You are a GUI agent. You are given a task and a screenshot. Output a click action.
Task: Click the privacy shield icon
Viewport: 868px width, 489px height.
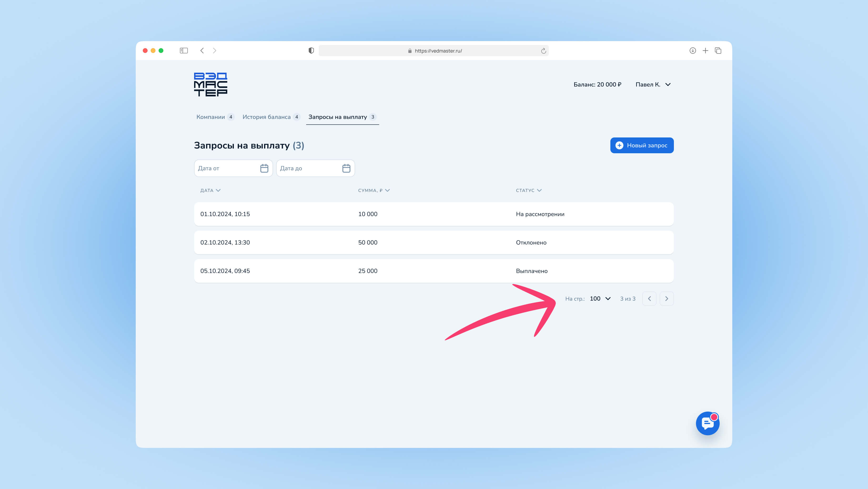(x=311, y=51)
